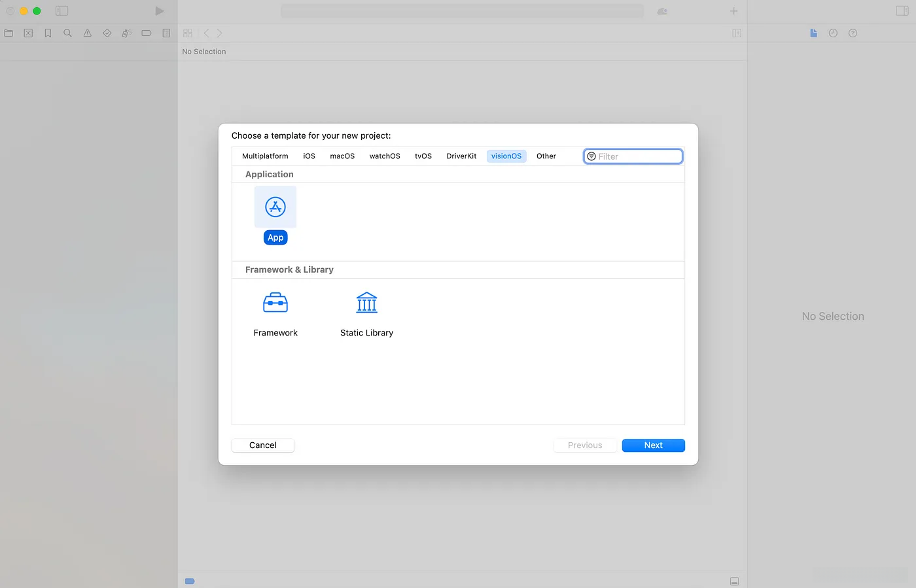Viewport: 916px width, 588px height.
Task: Click the Cancel button
Action: pos(263,445)
